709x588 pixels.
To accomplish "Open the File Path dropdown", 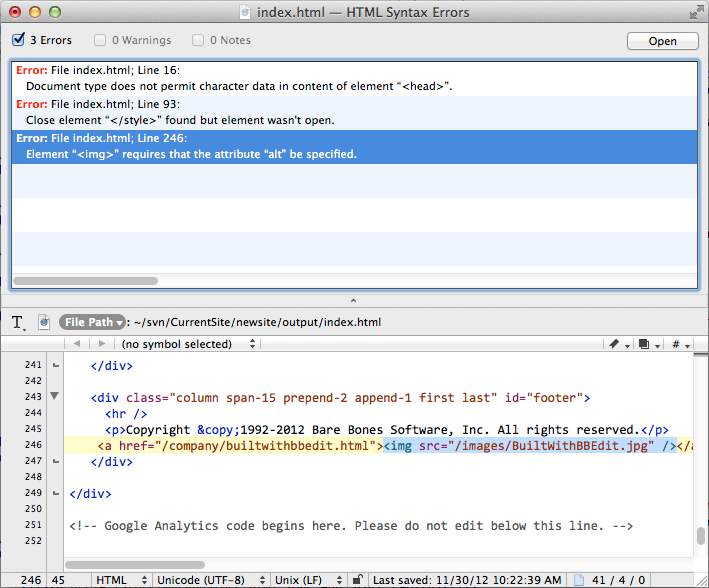I will coord(92,322).
